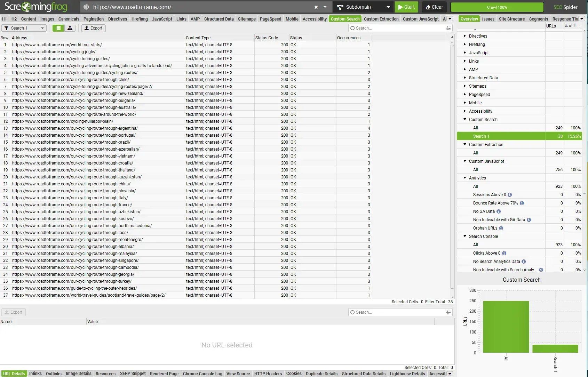Select the list view icon
The width and height of the screenshot is (588, 377).
[x=58, y=28]
